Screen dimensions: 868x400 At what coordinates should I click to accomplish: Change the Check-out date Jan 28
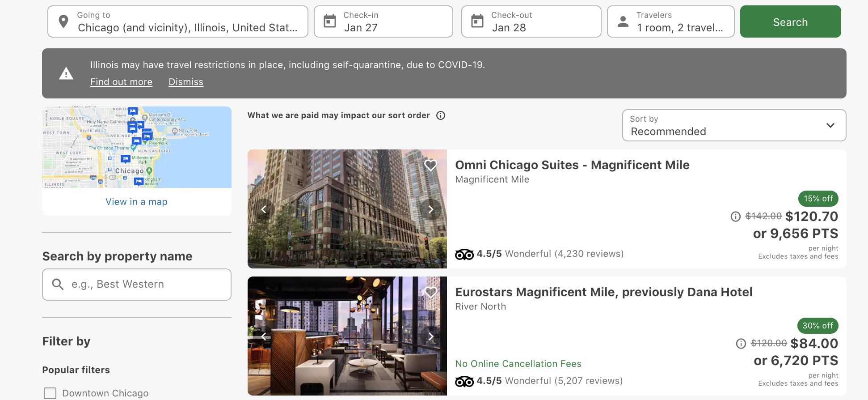(x=531, y=21)
